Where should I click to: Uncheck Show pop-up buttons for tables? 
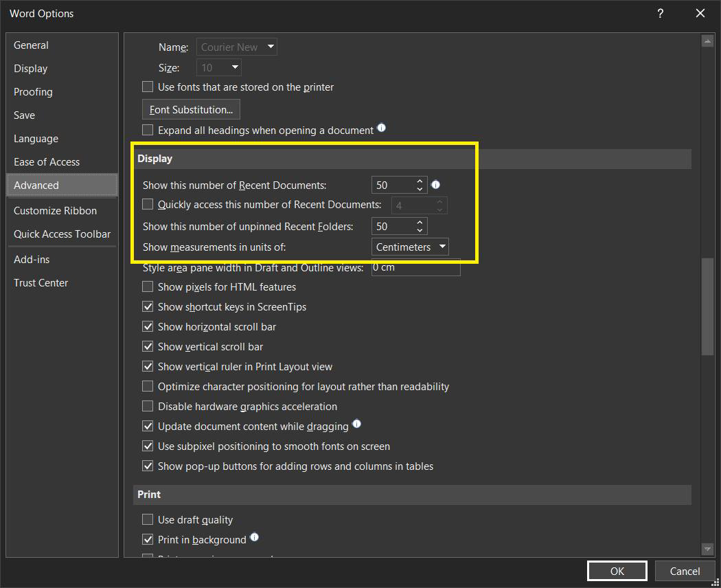click(148, 466)
